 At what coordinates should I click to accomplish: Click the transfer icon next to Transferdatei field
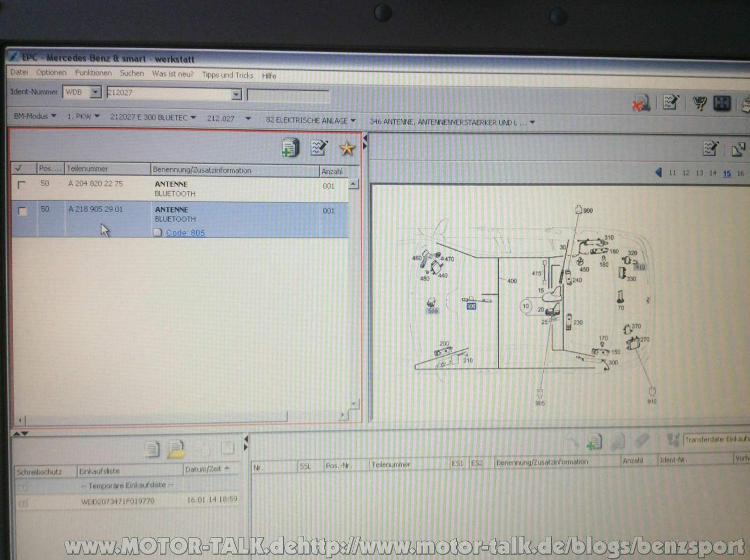[673, 440]
